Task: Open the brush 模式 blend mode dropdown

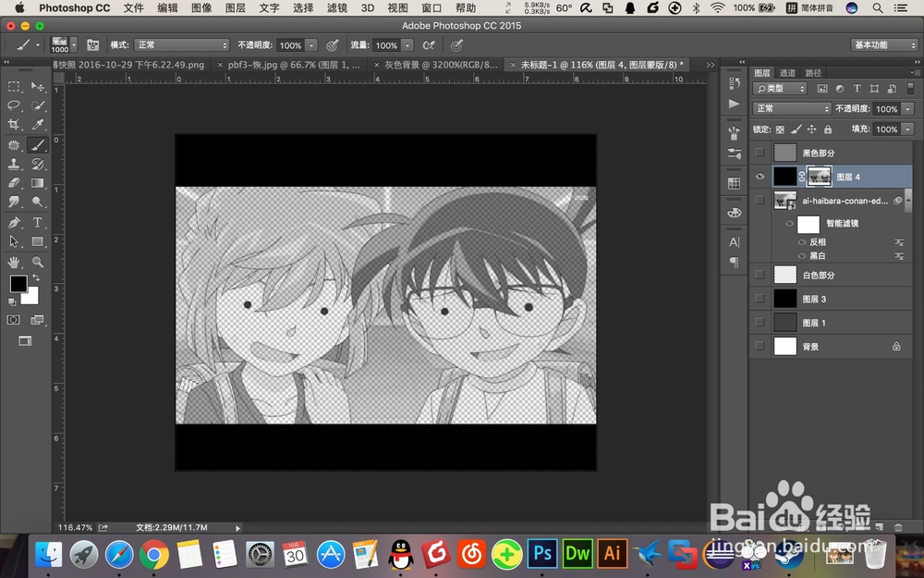Action: pyautogui.click(x=181, y=44)
